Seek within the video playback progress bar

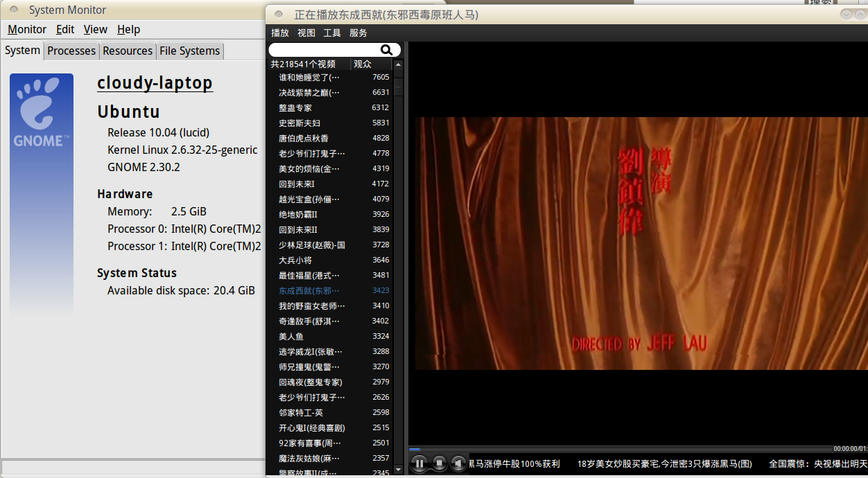tap(620, 450)
